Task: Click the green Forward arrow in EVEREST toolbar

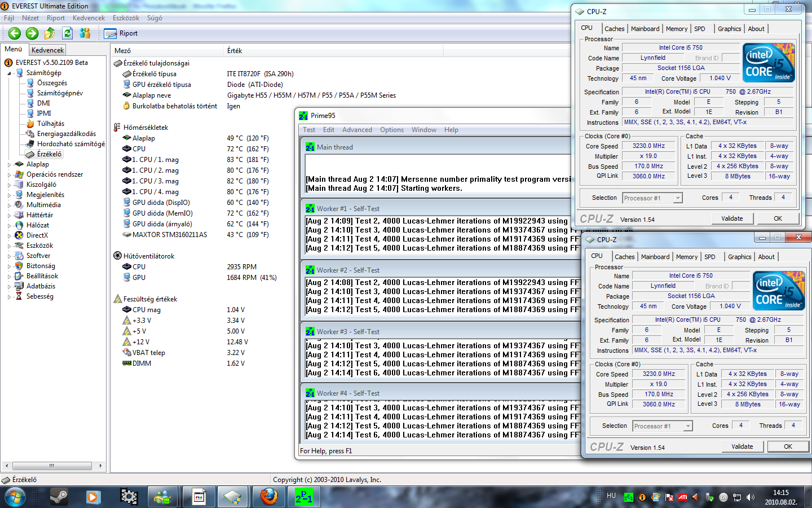Action: click(32, 33)
